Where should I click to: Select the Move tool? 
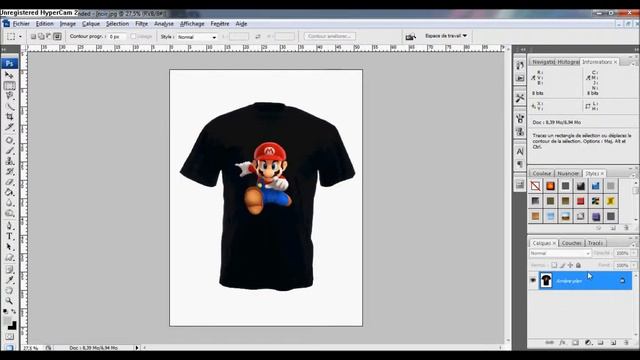[x=9, y=75]
